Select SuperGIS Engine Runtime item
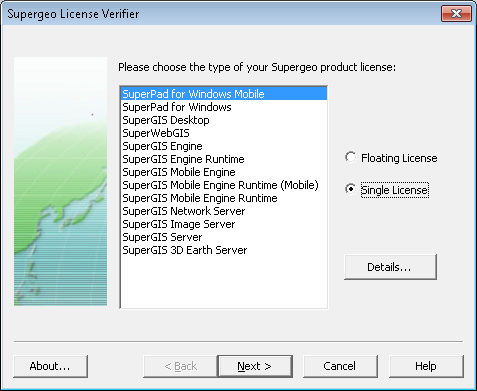 point(224,159)
